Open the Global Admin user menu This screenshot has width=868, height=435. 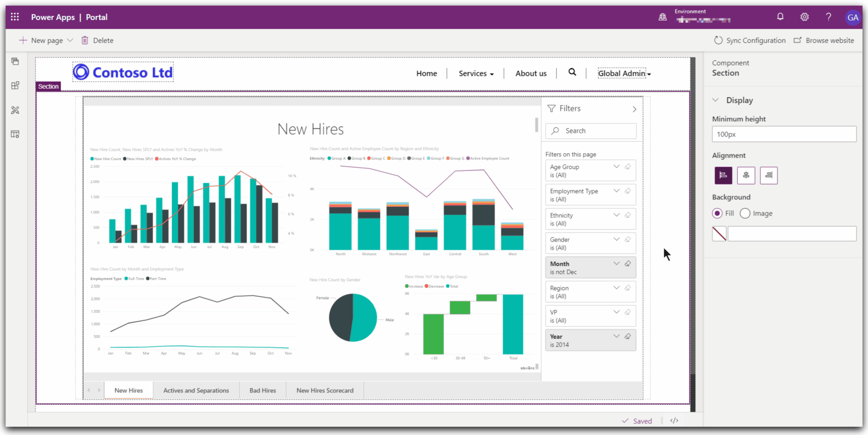click(x=624, y=73)
